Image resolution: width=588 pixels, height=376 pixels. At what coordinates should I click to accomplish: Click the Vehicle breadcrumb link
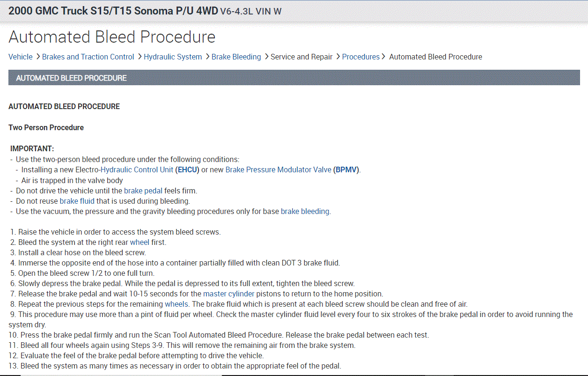pyautogui.click(x=21, y=57)
